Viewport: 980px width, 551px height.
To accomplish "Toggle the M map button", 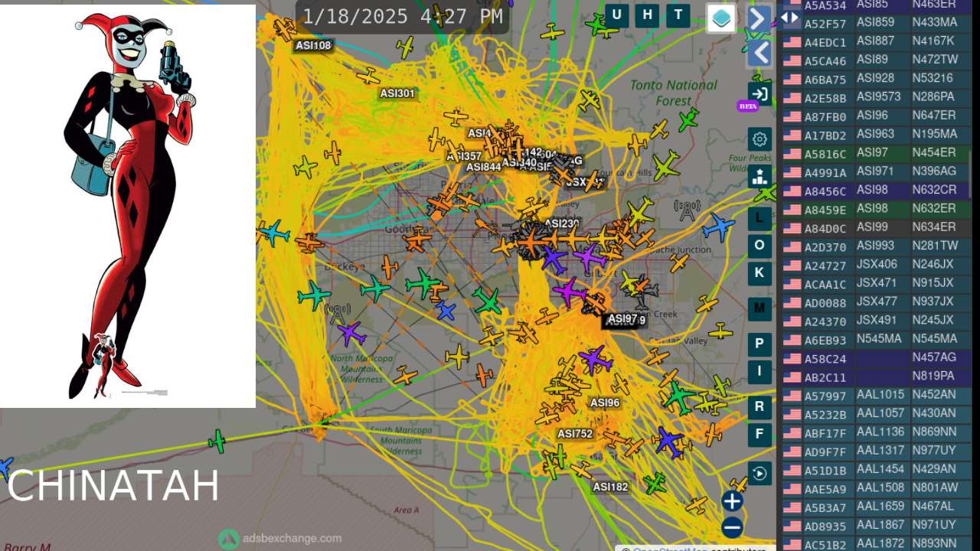I will [759, 308].
